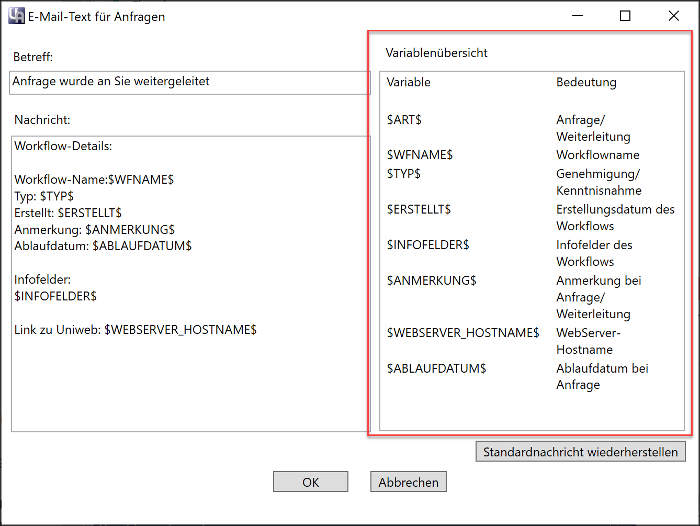This screenshot has width=700, height=526.
Task: Select the $ANMERKUNG$ entry in the variable list
Action: coord(431,280)
